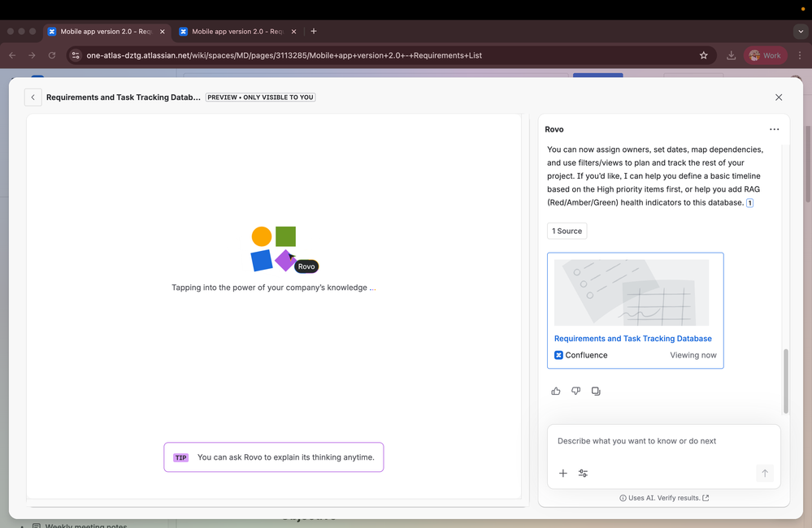
Task: Reload the current page
Action: click(51, 55)
